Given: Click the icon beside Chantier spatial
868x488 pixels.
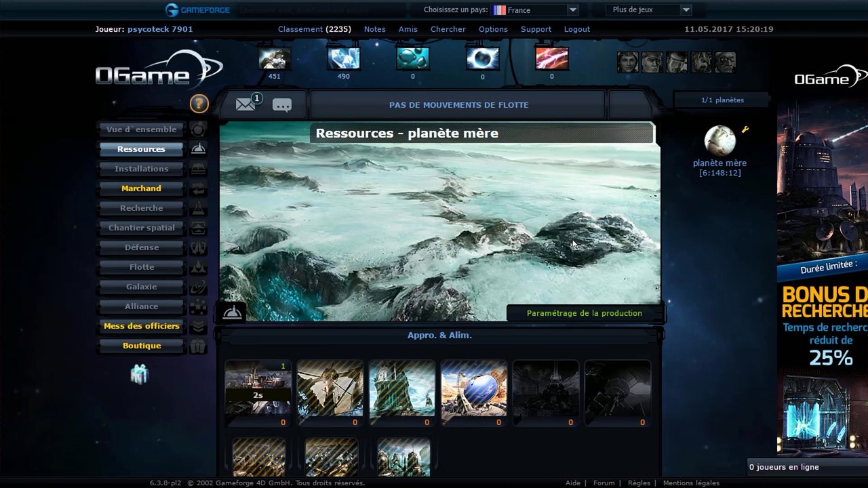Looking at the screenshot, I should click(x=198, y=228).
